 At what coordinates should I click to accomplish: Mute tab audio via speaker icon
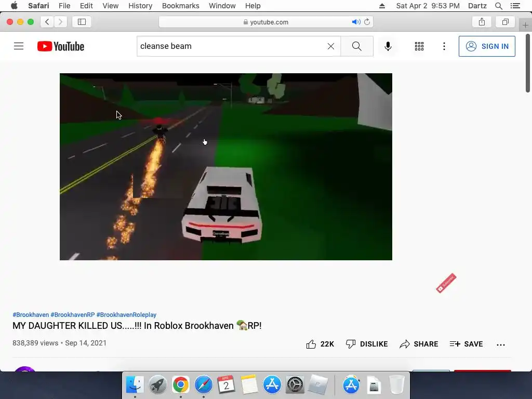[x=356, y=22]
